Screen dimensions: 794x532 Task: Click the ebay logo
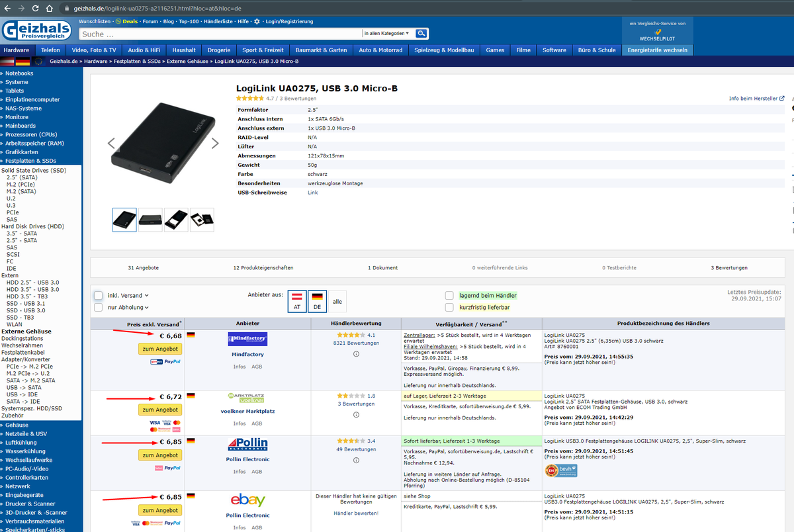click(x=247, y=500)
